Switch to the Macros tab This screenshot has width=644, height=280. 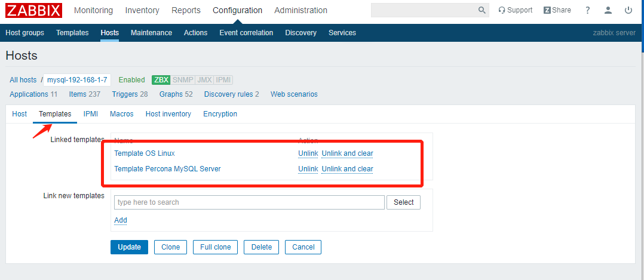point(122,114)
